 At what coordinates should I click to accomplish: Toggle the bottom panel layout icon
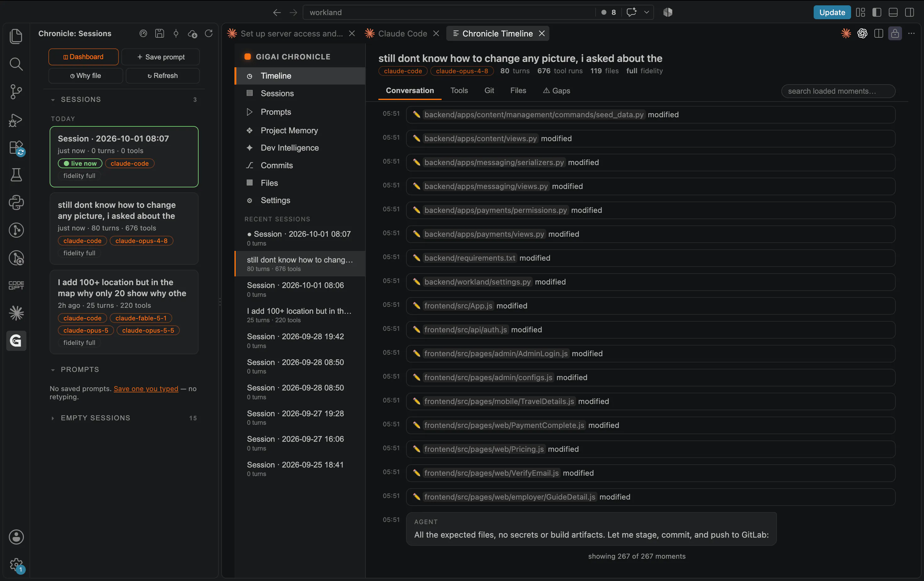(893, 12)
